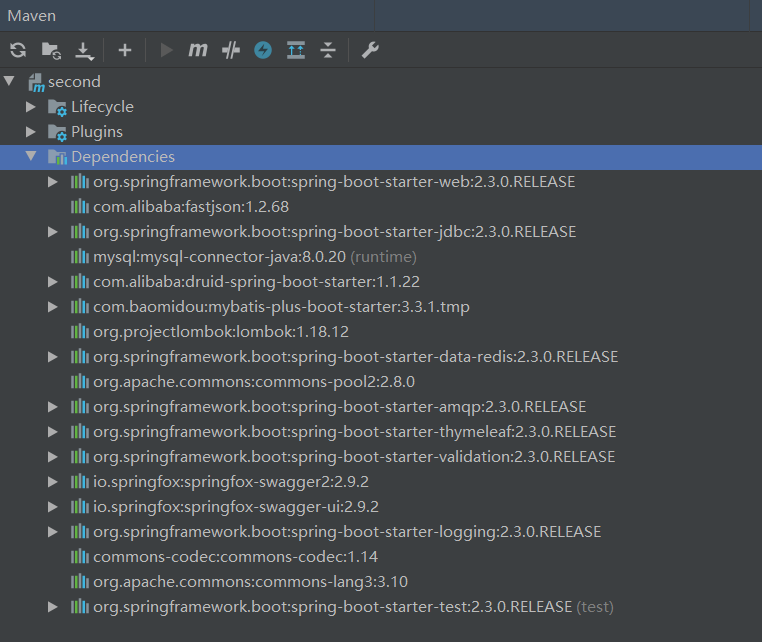The width and height of the screenshot is (762, 642).
Task: Select spring-boot-starter-logging row text
Action: coord(347,532)
